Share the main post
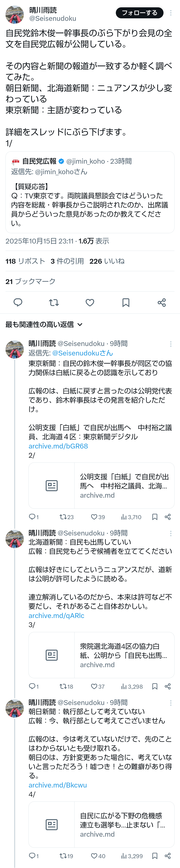The height and width of the screenshot is (868, 180). point(162,302)
